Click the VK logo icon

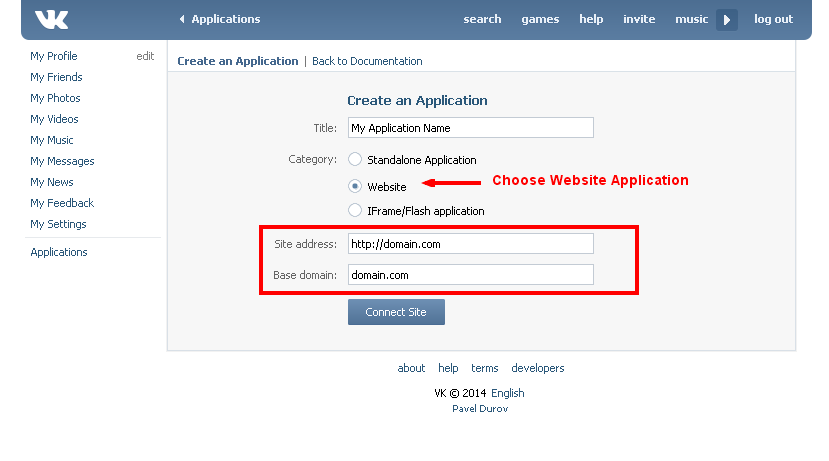pos(51,19)
